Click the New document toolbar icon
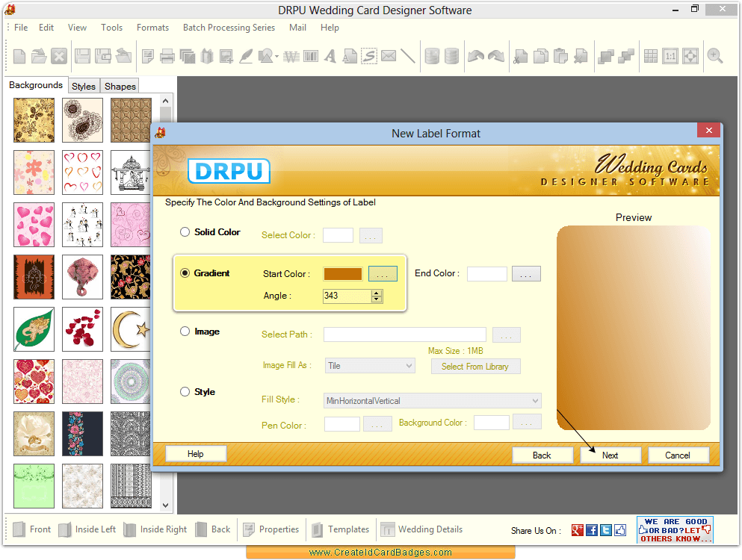 [x=19, y=56]
